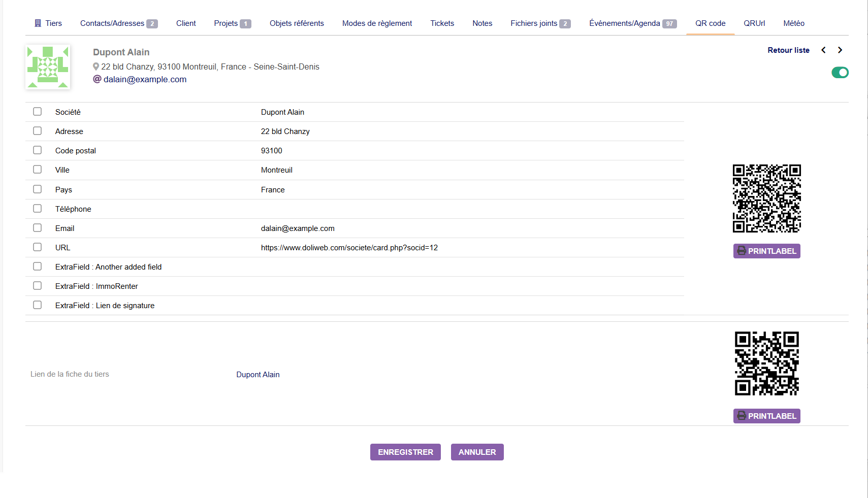This screenshot has width=868, height=498.
Task: Click the map pin address icon
Action: 96,67
